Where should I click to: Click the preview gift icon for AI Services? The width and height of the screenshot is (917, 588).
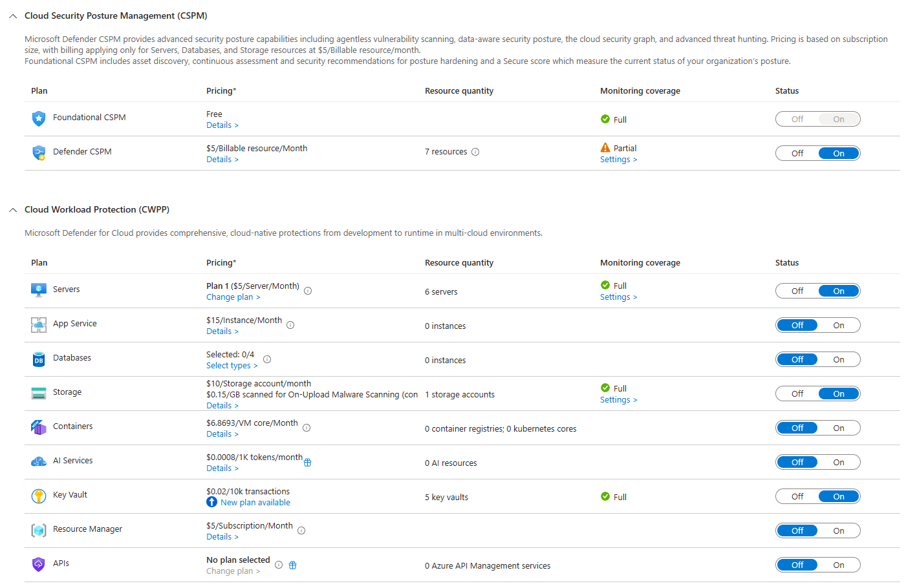308,463
